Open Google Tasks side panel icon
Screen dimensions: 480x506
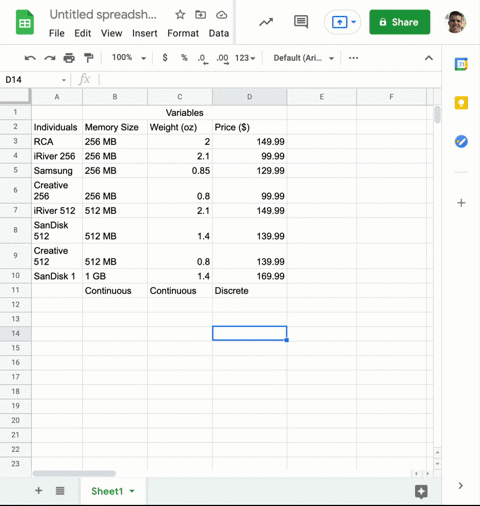(x=461, y=142)
